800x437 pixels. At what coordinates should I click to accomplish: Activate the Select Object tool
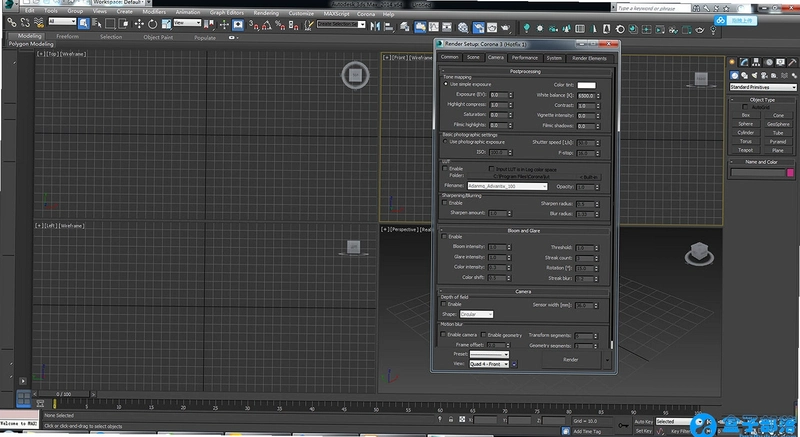[x=84, y=23]
